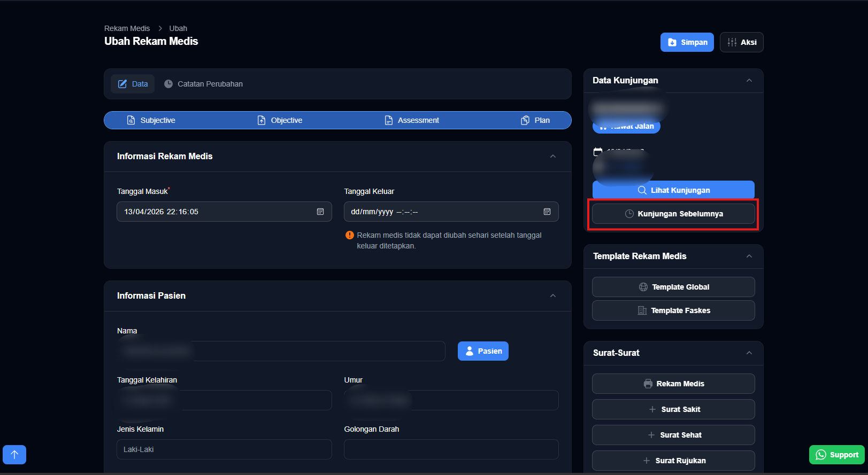Switch to Catatan Perubahan tab
Viewport: 868px width, 475px height.
pyautogui.click(x=203, y=84)
